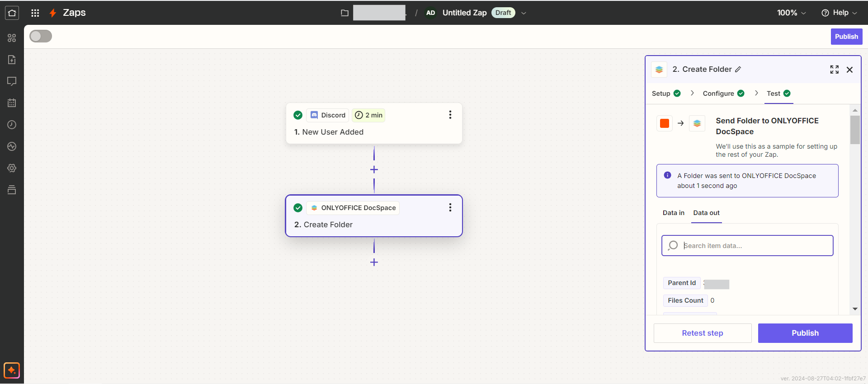Click Publish button in top bar
The image size is (868, 384).
coord(846,37)
